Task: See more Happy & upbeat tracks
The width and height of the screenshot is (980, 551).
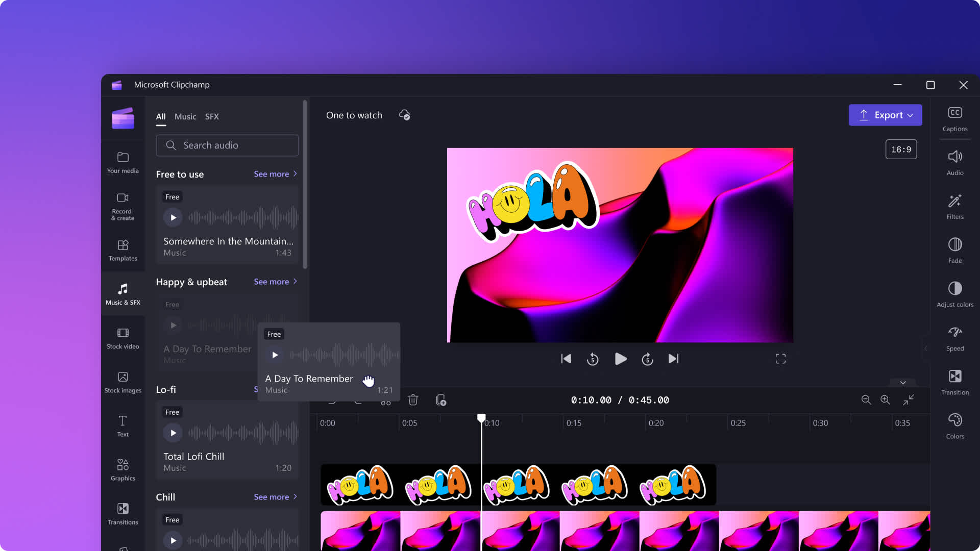Action: point(275,281)
